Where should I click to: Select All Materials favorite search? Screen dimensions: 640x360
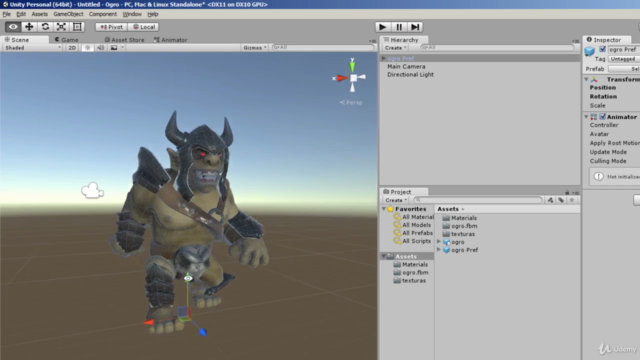[x=413, y=217]
